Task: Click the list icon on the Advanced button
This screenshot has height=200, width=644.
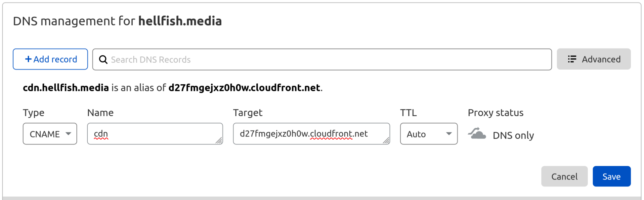Action: 572,59
